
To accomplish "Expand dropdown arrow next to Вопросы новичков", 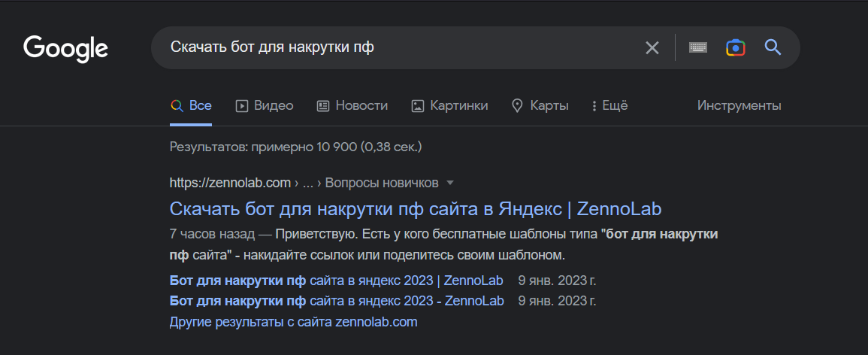I will pyautogui.click(x=450, y=183).
